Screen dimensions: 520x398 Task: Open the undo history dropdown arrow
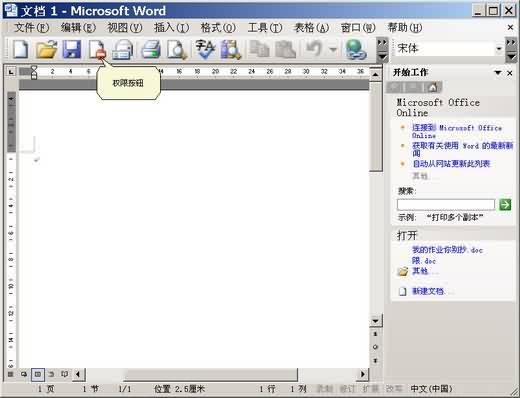pos(333,50)
